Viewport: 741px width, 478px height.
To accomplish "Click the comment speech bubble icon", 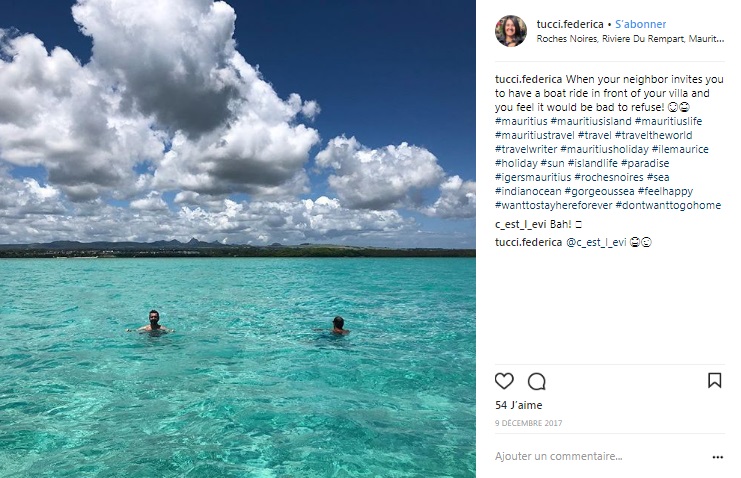I will point(537,381).
